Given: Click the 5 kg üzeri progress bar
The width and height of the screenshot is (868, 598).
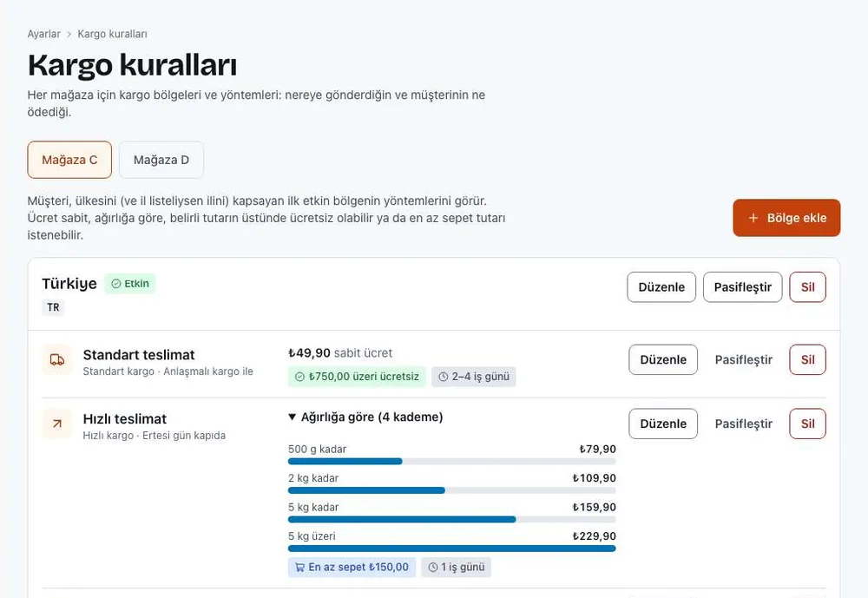Looking at the screenshot, I should (451, 549).
